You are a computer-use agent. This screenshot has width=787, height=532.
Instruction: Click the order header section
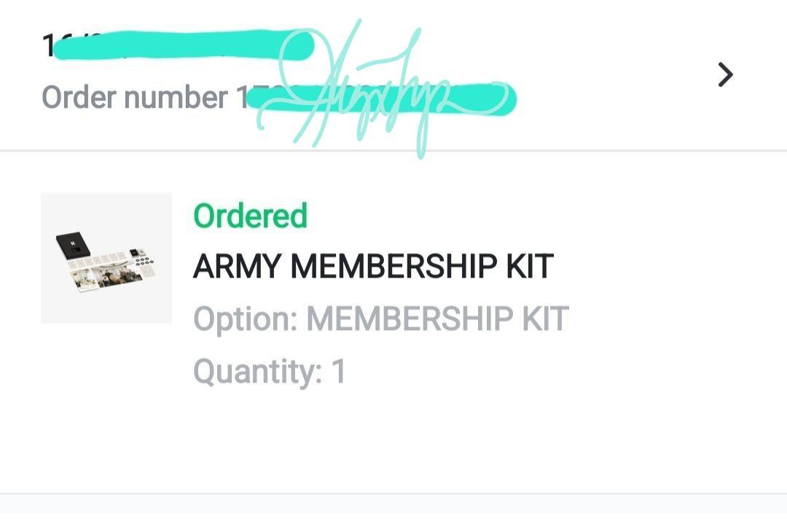(364, 74)
